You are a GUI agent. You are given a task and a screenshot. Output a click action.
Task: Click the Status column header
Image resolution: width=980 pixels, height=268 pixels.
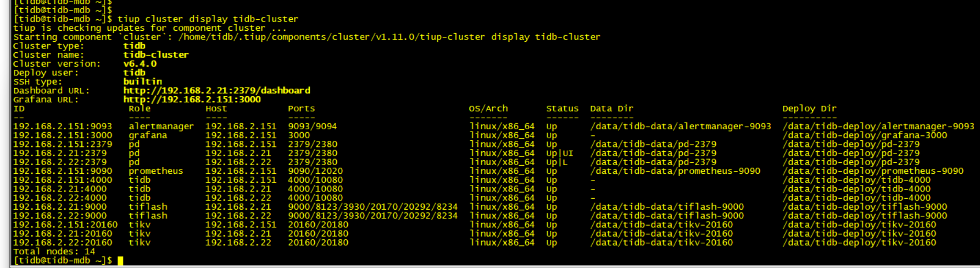(563, 108)
